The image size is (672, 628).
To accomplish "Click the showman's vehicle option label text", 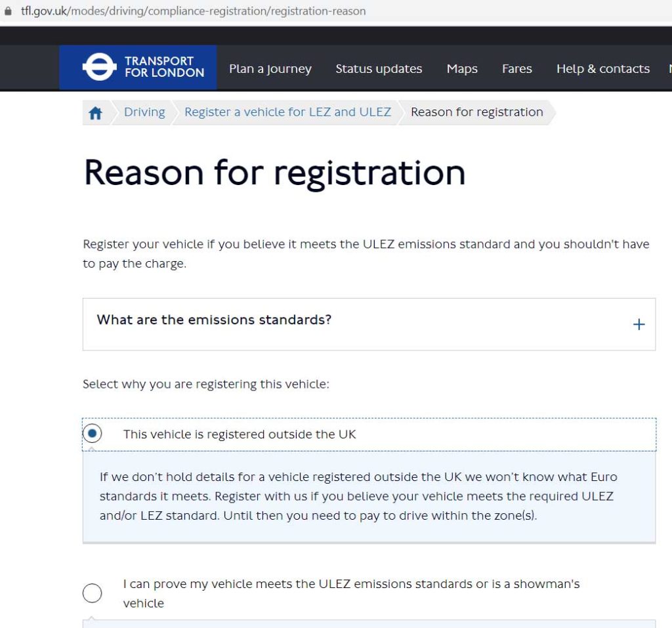I will [x=352, y=593].
